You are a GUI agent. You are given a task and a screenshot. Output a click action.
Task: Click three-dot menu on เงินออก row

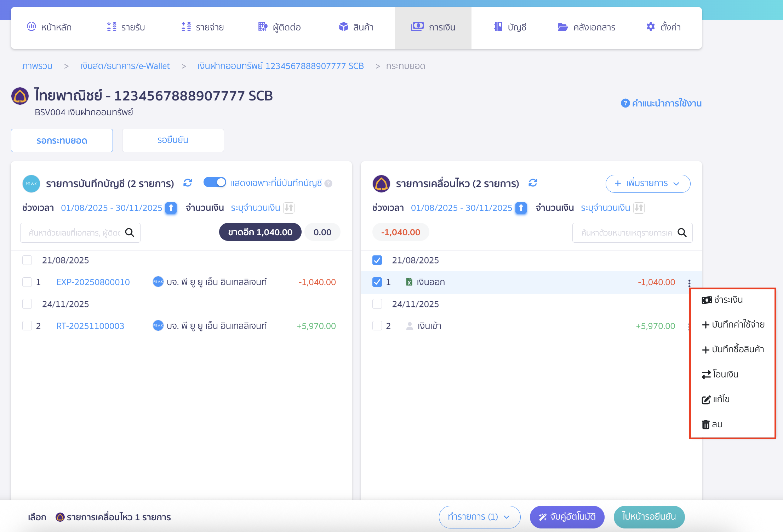point(689,283)
